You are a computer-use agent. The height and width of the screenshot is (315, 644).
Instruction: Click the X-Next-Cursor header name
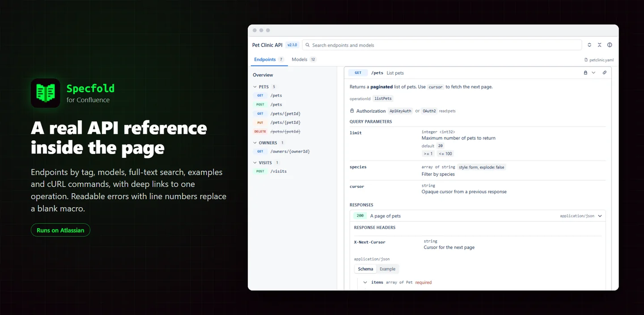[369, 242]
